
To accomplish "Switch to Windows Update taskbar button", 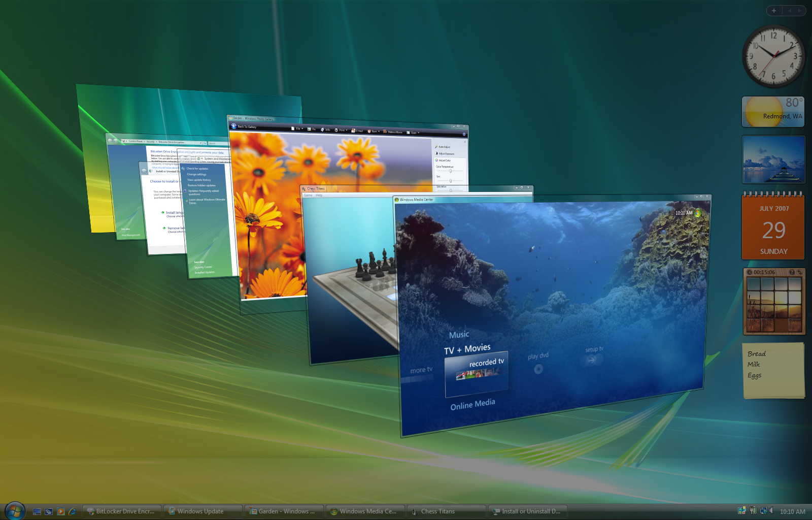I will tap(202, 511).
